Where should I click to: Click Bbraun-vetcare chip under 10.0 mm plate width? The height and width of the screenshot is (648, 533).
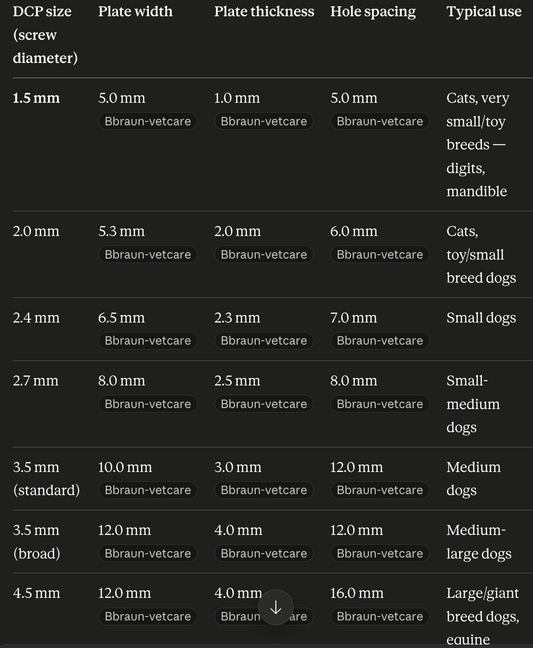[148, 490]
